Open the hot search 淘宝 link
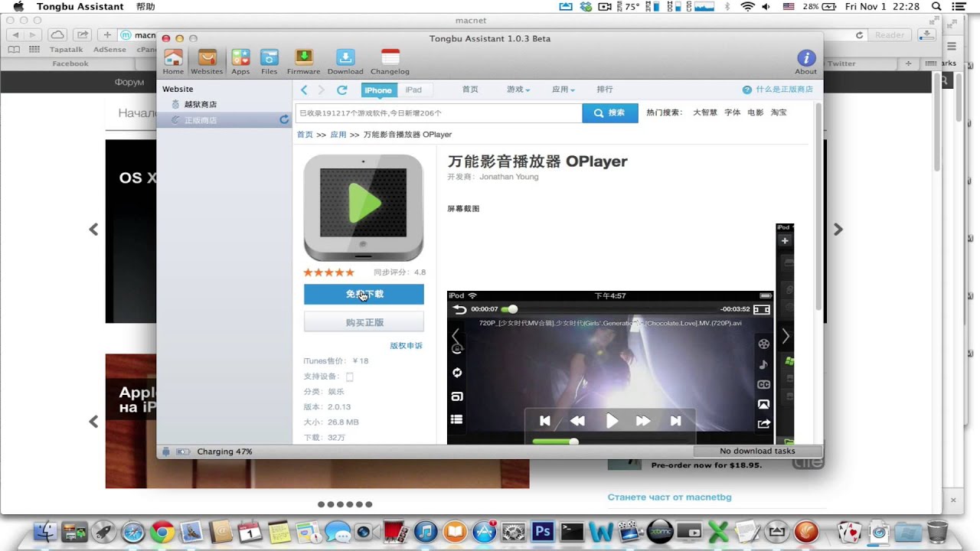The image size is (980, 551). coord(779,112)
